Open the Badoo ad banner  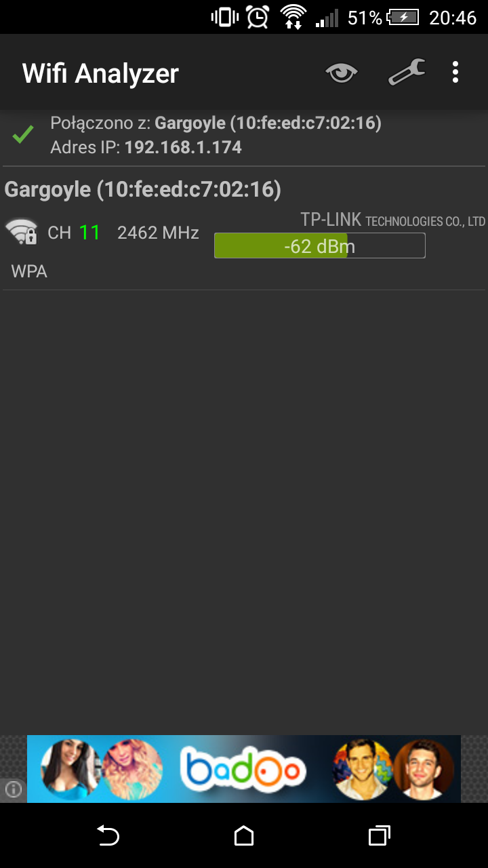tap(244, 769)
